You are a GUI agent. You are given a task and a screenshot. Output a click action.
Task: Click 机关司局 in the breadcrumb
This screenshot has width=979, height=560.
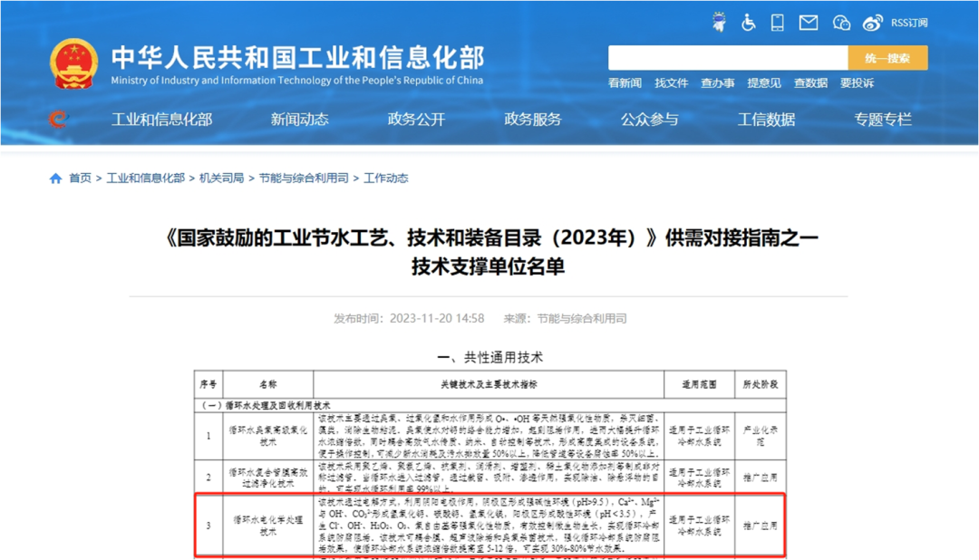222,179
